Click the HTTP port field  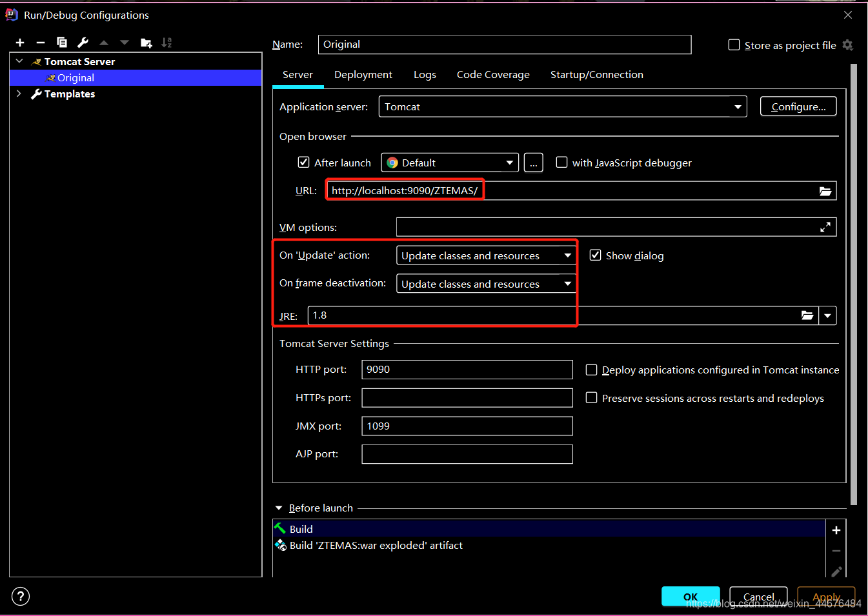coord(467,370)
